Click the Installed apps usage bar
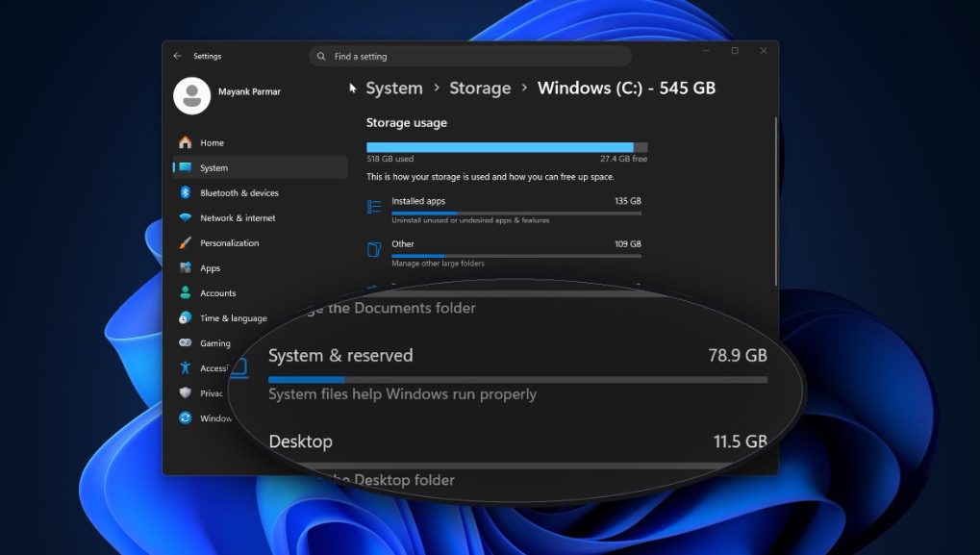This screenshot has width=980, height=555. click(516, 214)
